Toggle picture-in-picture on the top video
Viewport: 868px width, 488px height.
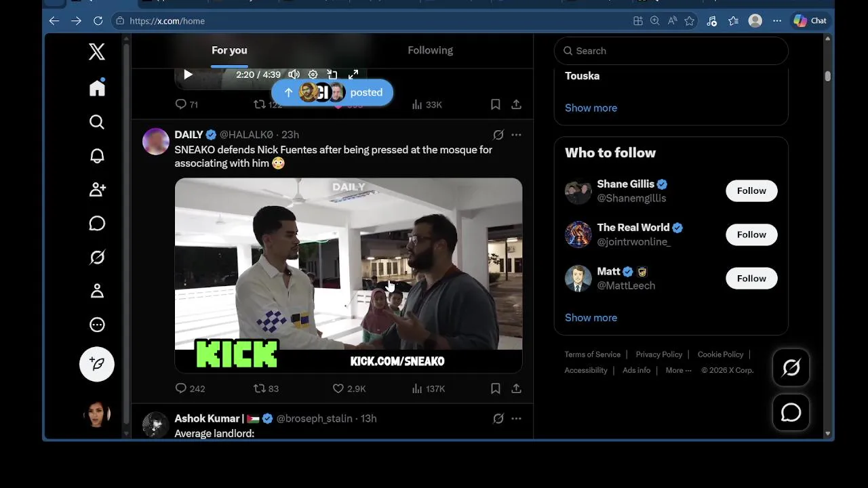pos(332,75)
